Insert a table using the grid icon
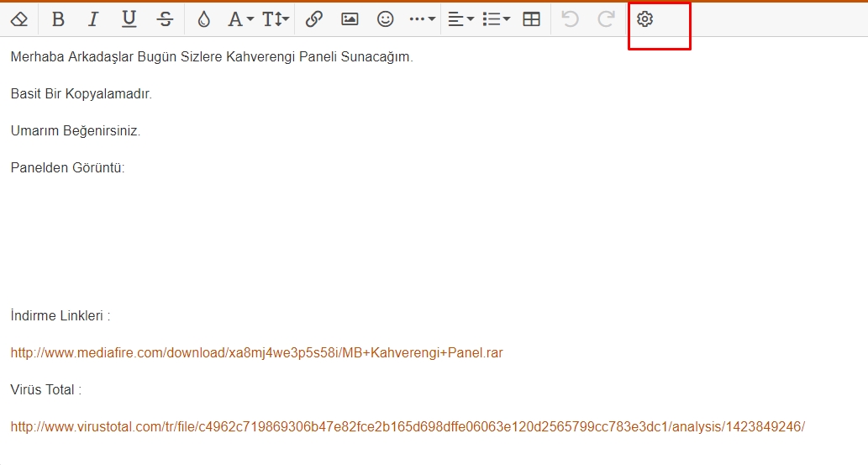 pos(531,19)
